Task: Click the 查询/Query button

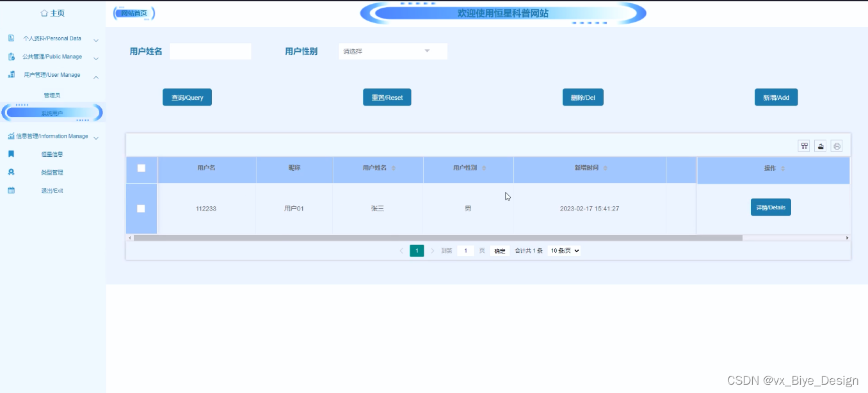Action: (x=187, y=97)
